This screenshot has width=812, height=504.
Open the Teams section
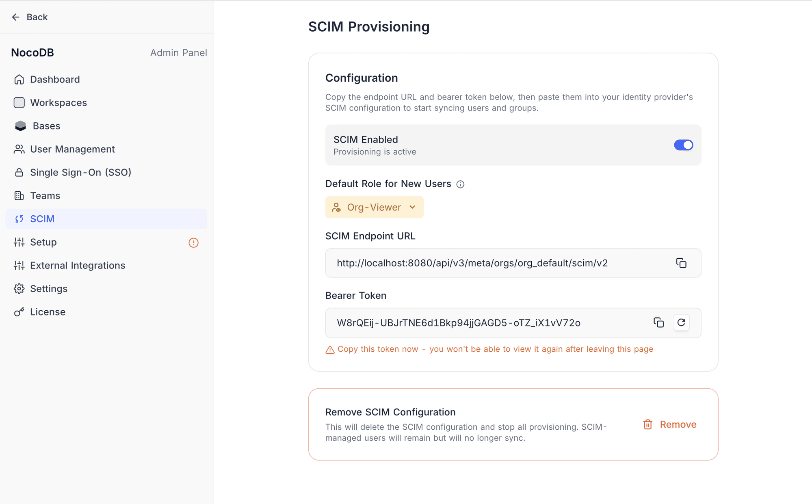click(45, 195)
